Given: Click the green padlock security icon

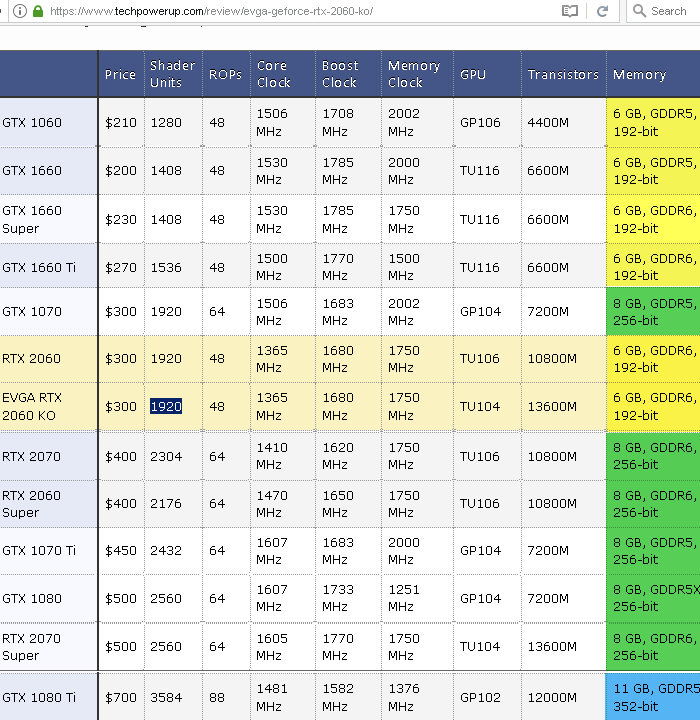Looking at the screenshot, I should [x=38, y=11].
